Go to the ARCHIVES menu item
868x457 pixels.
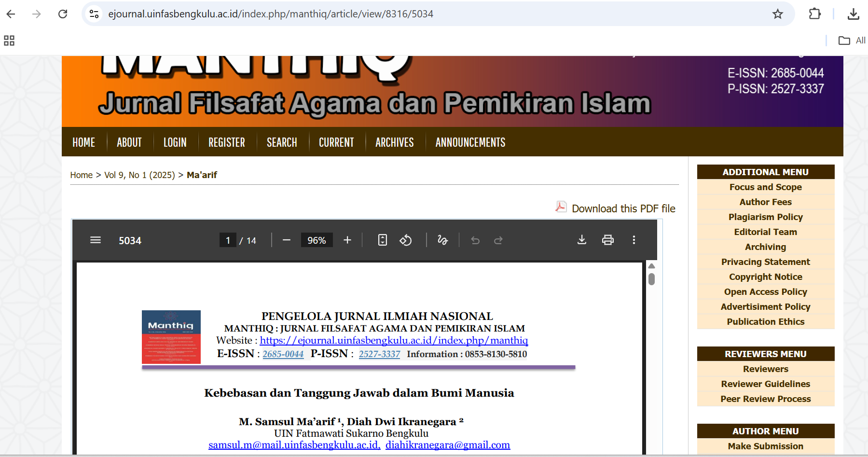[x=394, y=142]
